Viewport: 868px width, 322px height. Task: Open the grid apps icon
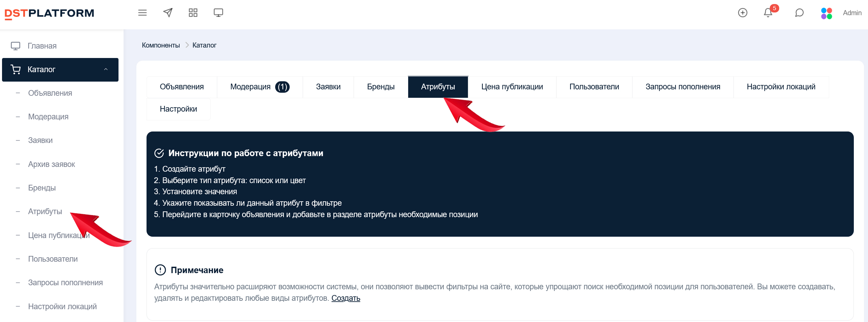tap(193, 13)
